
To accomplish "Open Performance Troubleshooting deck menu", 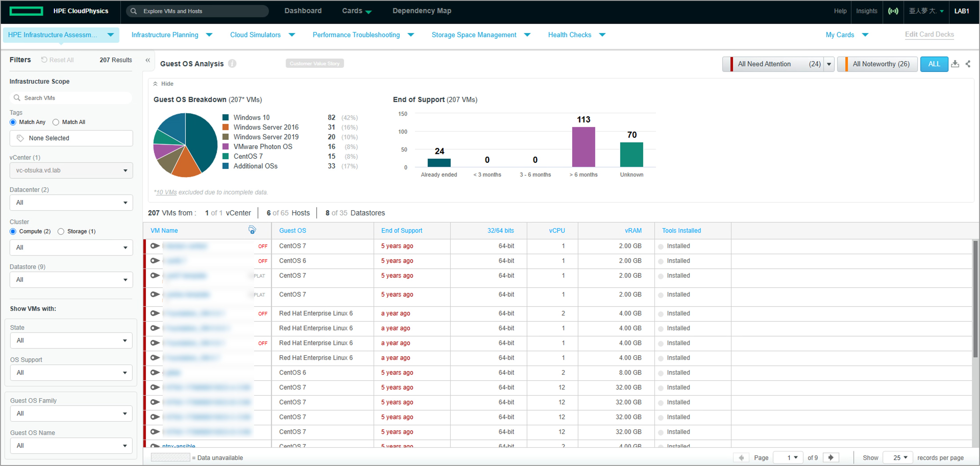I will (x=363, y=35).
